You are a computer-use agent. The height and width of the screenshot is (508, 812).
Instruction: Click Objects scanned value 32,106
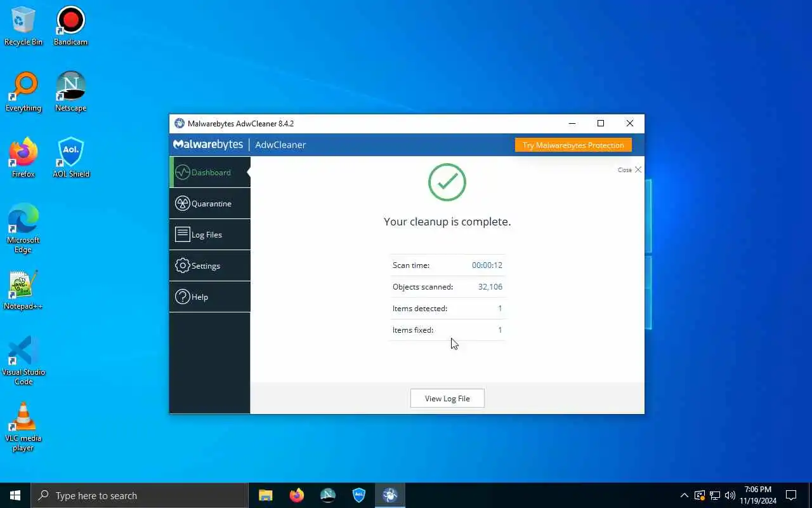tap(490, 286)
